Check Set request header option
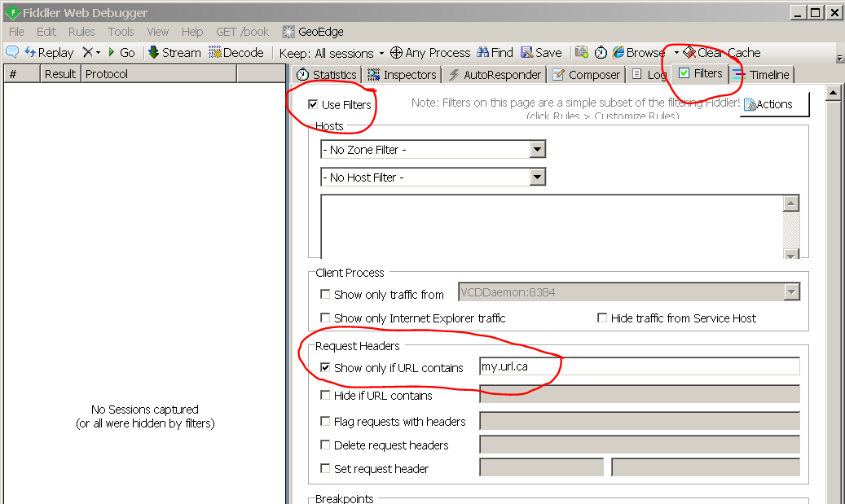The height and width of the screenshot is (504, 845). pos(325,468)
